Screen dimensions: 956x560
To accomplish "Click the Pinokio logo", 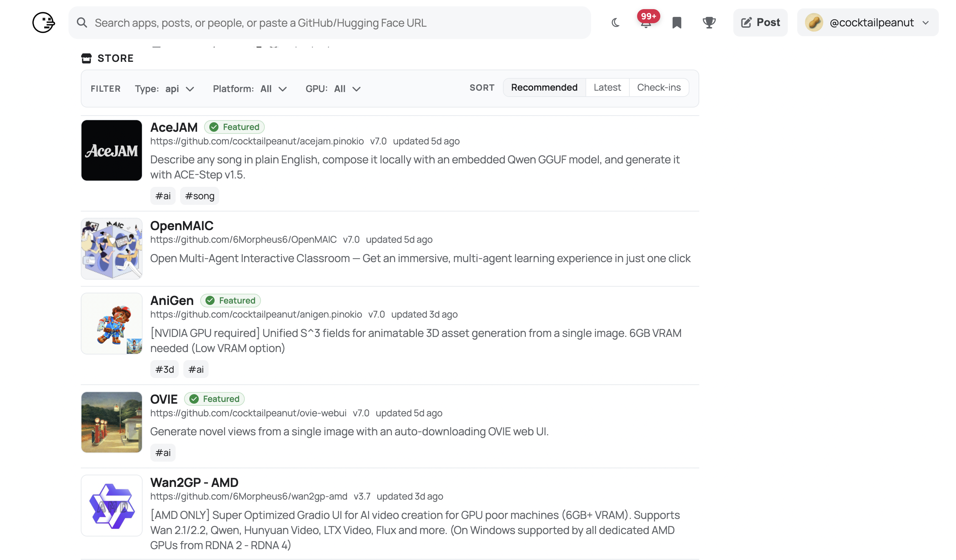I will (43, 22).
